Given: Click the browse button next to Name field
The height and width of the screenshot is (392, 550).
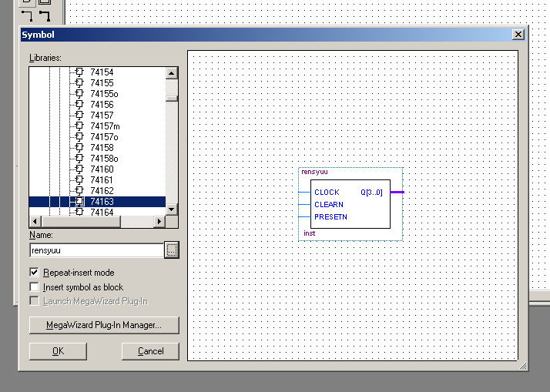Looking at the screenshot, I should [172, 250].
